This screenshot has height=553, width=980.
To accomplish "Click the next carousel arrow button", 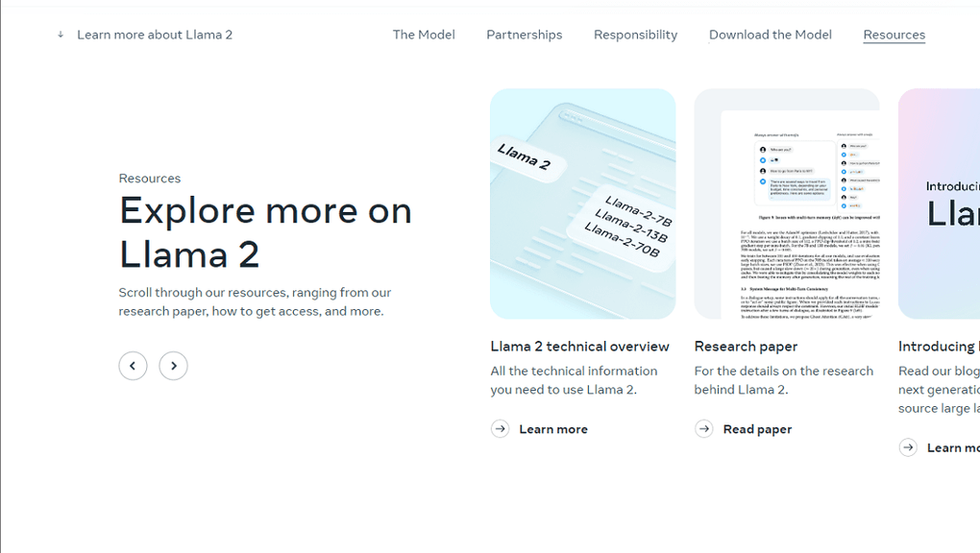I will (x=173, y=366).
